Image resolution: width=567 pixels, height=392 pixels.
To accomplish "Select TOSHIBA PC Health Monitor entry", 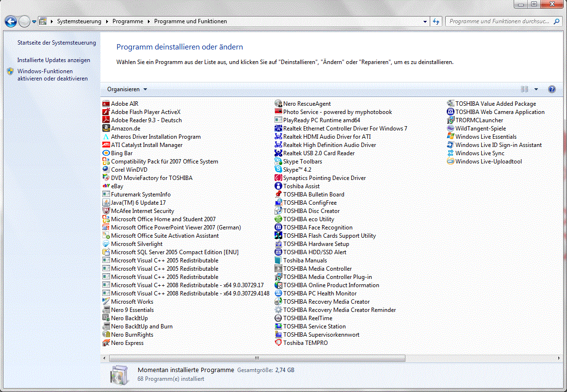I will (x=316, y=294).
